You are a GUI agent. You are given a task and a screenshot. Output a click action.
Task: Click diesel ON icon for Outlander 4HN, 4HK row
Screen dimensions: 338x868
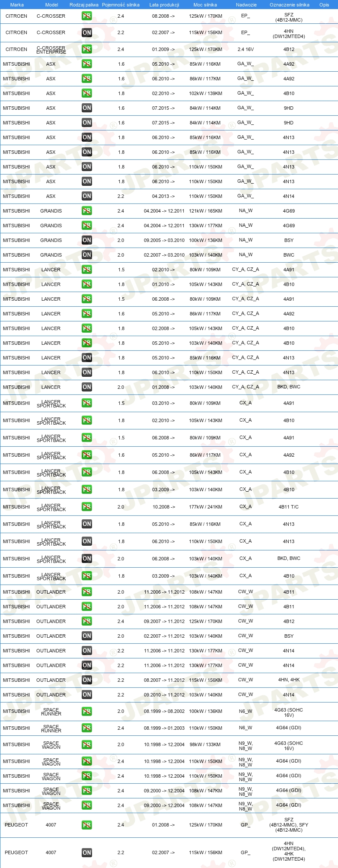click(x=87, y=680)
